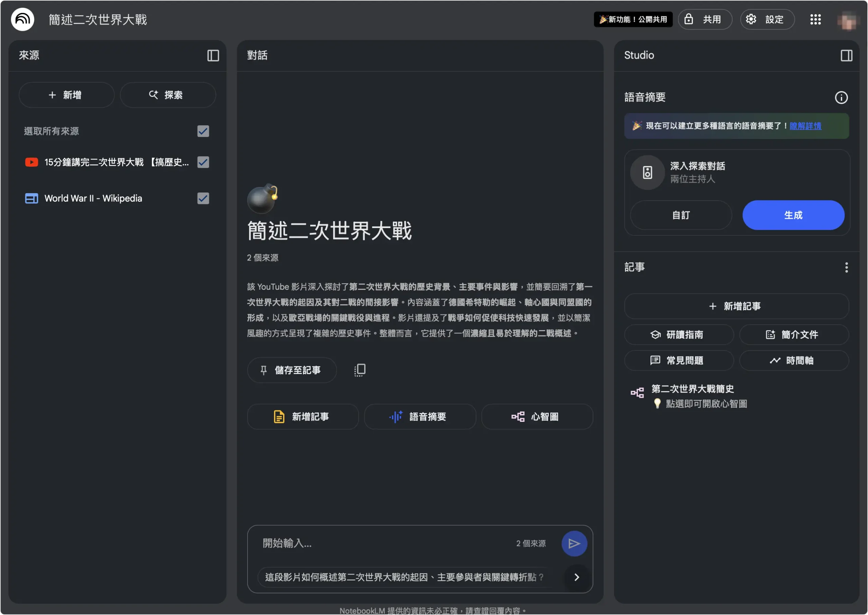This screenshot has width=868, height=615.
Task: Click the NotebookLM logo icon
Action: pyautogui.click(x=22, y=19)
